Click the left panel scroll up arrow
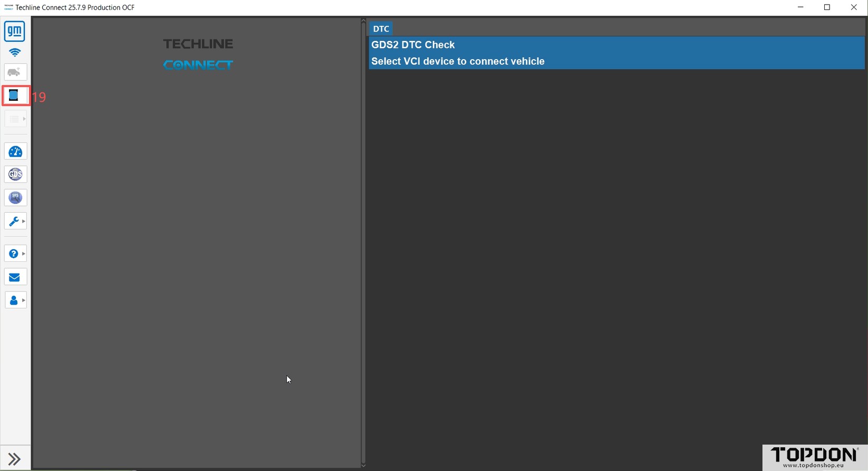This screenshot has height=471, width=868. (363, 21)
